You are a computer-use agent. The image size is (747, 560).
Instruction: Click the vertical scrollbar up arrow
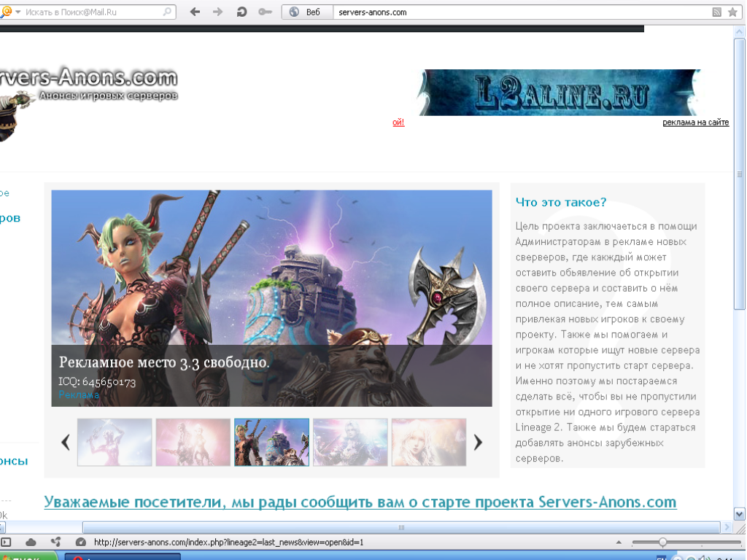click(740, 32)
